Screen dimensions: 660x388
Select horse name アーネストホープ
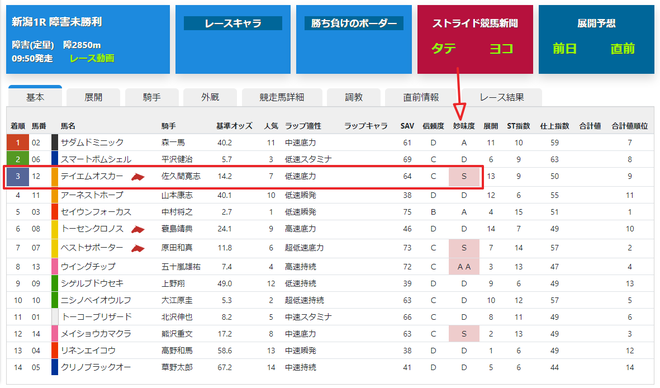tap(92, 195)
